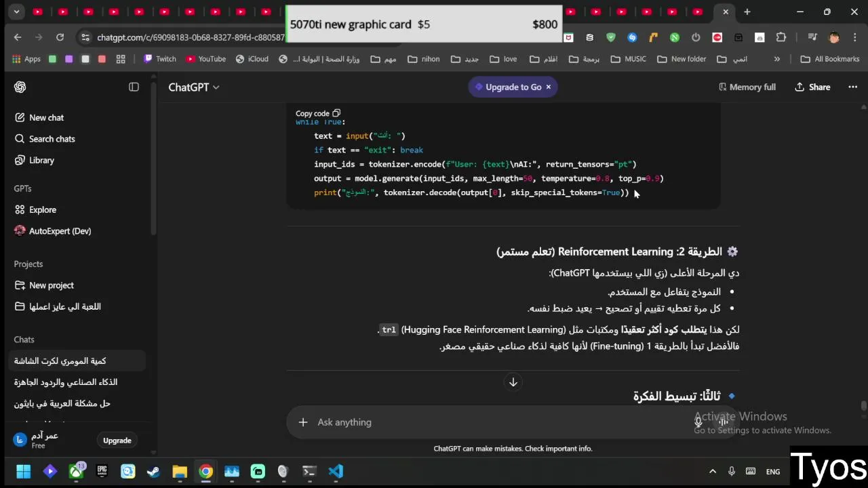Screen dimensions: 868x488
Task: Click the Upgrade to Go banner
Action: 508,87
